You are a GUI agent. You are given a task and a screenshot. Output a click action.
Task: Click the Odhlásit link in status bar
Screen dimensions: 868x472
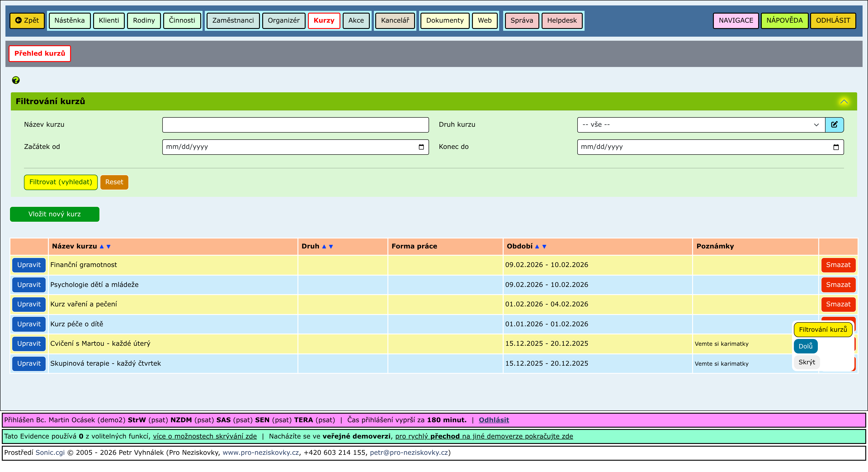pos(494,420)
